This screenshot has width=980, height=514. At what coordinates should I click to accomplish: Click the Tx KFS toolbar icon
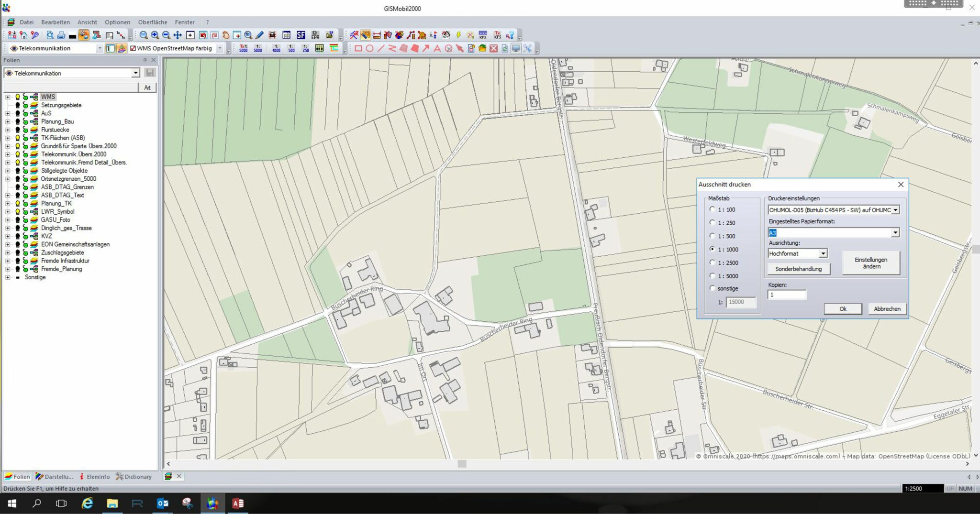pyautogui.click(x=498, y=35)
